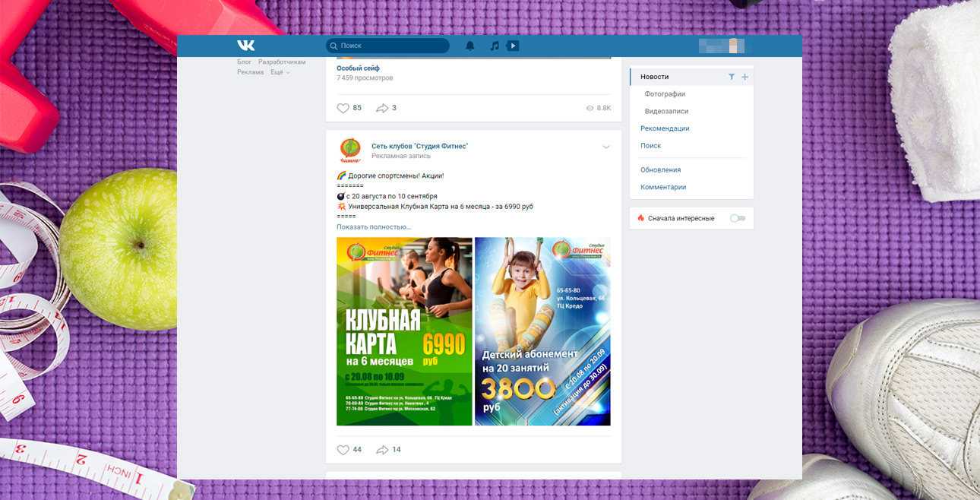This screenshot has width=980, height=500.
Task: Switch to Комментарии in right sidebar
Action: (662, 187)
